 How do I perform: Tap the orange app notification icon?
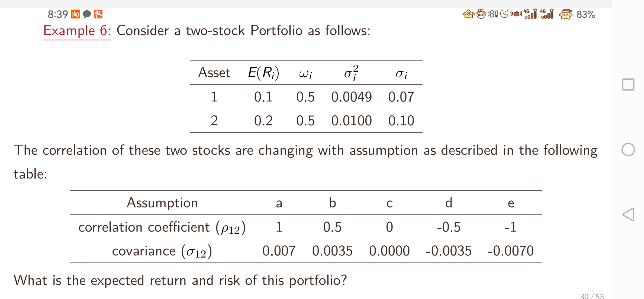tap(98, 14)
